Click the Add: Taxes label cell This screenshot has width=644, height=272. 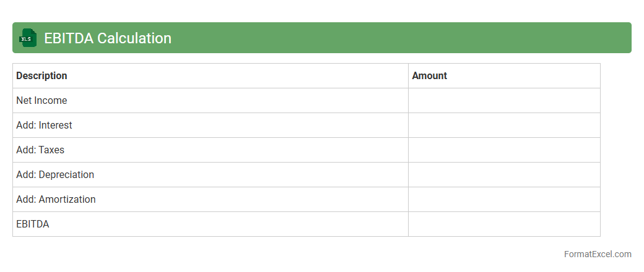click(x=40, y=150)
